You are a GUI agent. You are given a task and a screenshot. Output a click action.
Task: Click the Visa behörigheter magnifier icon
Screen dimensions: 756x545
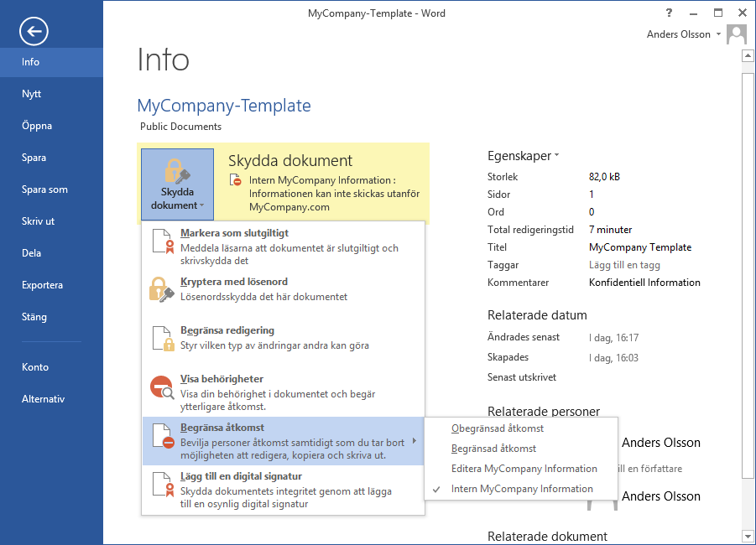(x=161, y=387)
